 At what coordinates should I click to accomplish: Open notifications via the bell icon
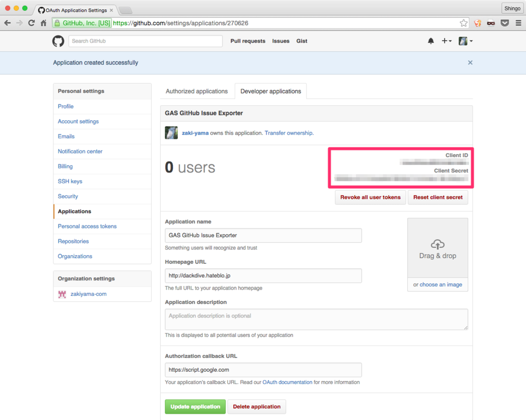431,41
